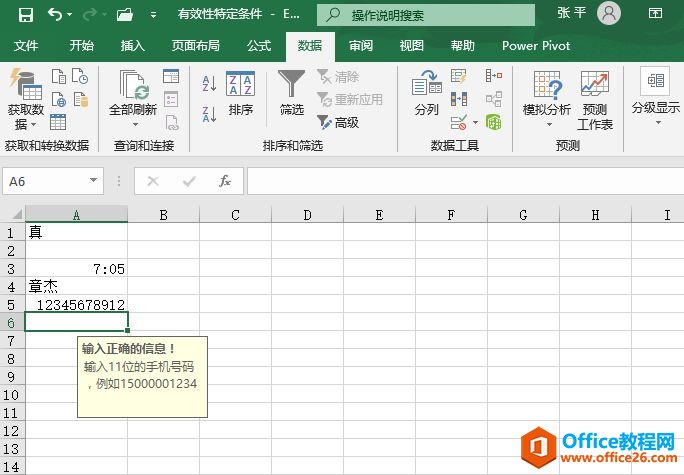Click the 重新应用 filter button

tap(350, 99)
